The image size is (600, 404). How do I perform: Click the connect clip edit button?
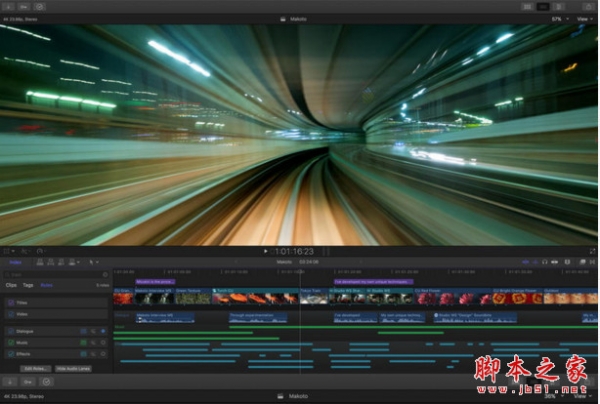[x=40, y=262]
